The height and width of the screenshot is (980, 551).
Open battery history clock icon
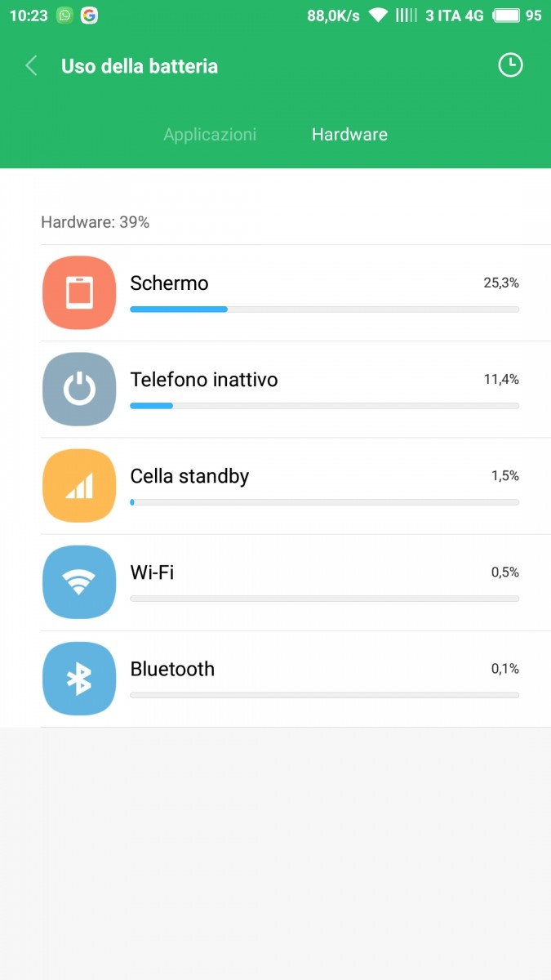[x=510, y=65]
